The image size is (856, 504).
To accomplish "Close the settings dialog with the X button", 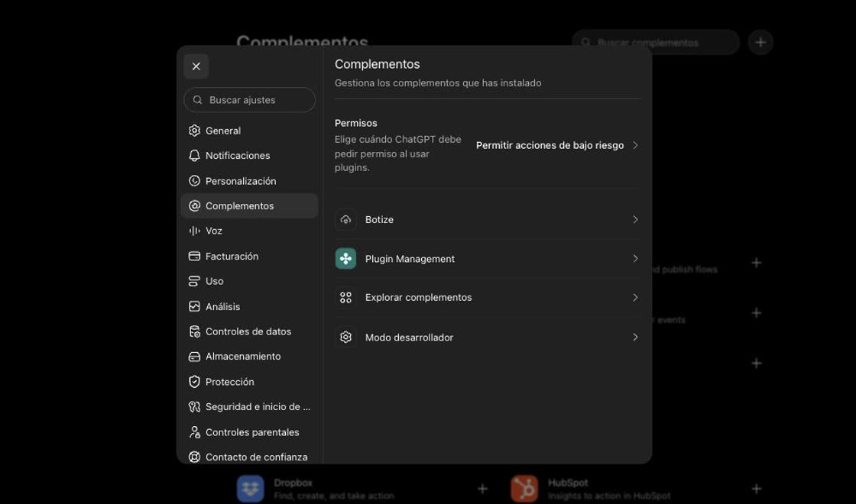I will pyautogui.click(x=196, y=66).
